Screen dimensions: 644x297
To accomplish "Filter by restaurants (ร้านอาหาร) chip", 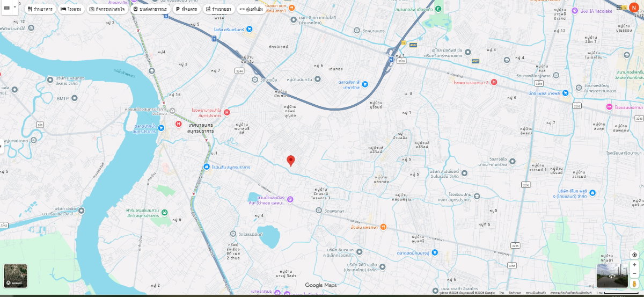I will tap(40, 9).
